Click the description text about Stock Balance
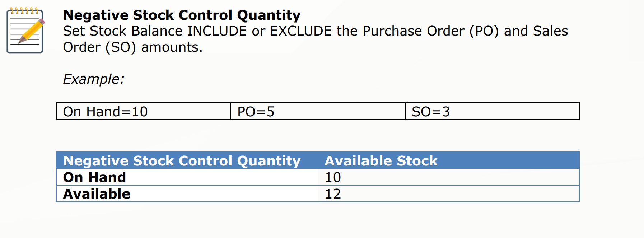 pyautogui.click(x=316, y=39)
